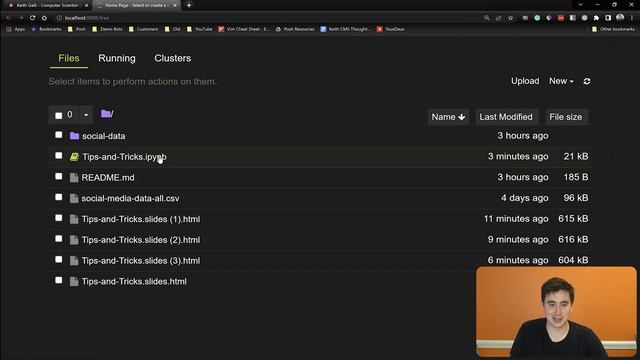This screenshot has width=640, height=360.
Task: Open Tips-and-Tricks.slides (2).html
Action: tap(141, 240)
